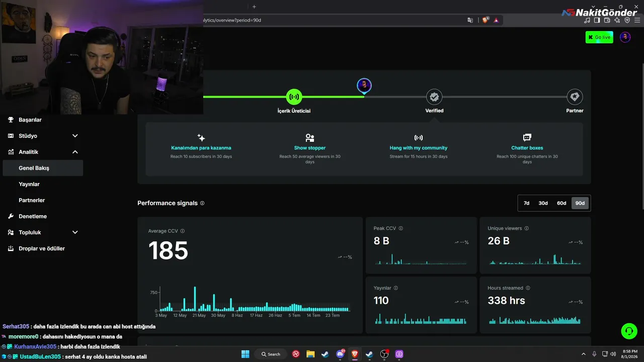Click the green Go live button

pos(599,37)
